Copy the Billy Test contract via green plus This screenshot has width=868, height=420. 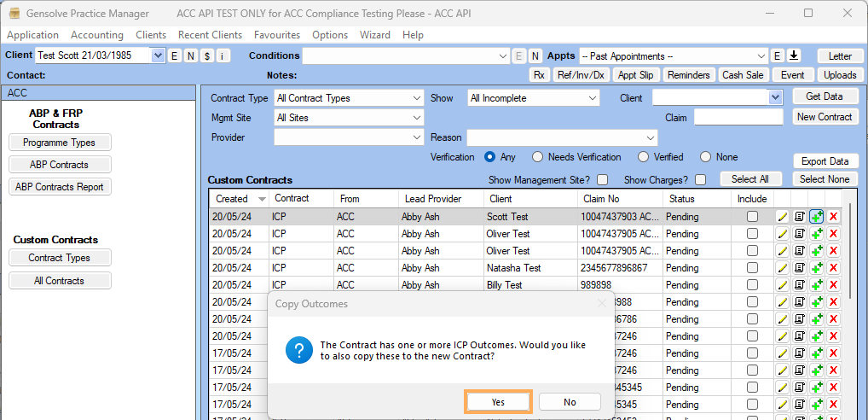817,285
